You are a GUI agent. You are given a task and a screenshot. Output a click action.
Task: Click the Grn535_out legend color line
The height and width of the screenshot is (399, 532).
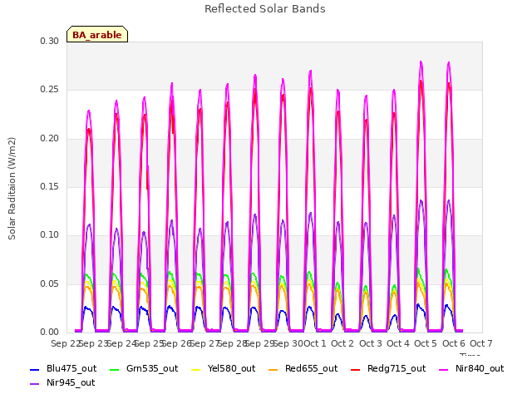pyautogui.click(x=115, y=370)
